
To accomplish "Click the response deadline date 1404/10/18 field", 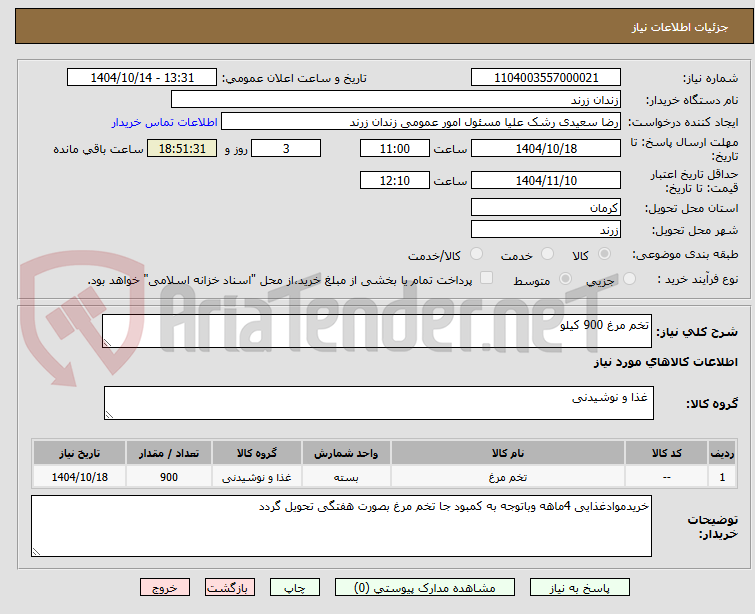I will coord(546,148).
